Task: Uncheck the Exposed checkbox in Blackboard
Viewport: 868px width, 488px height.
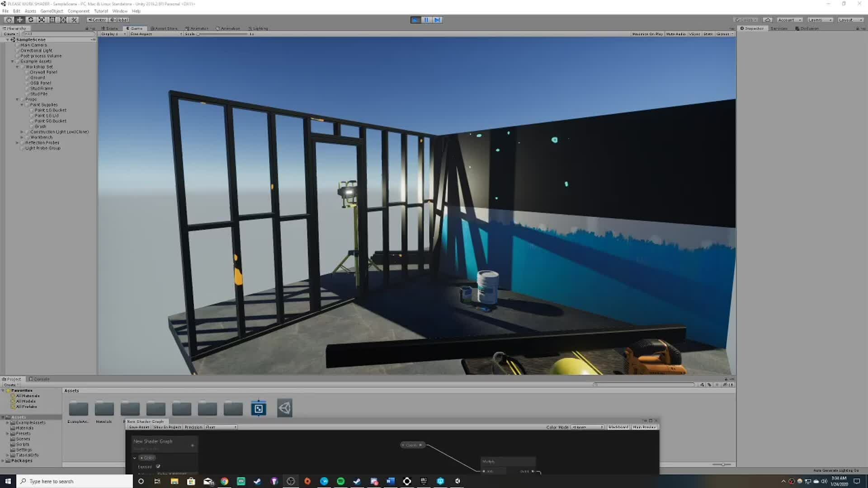Action: 158,466
